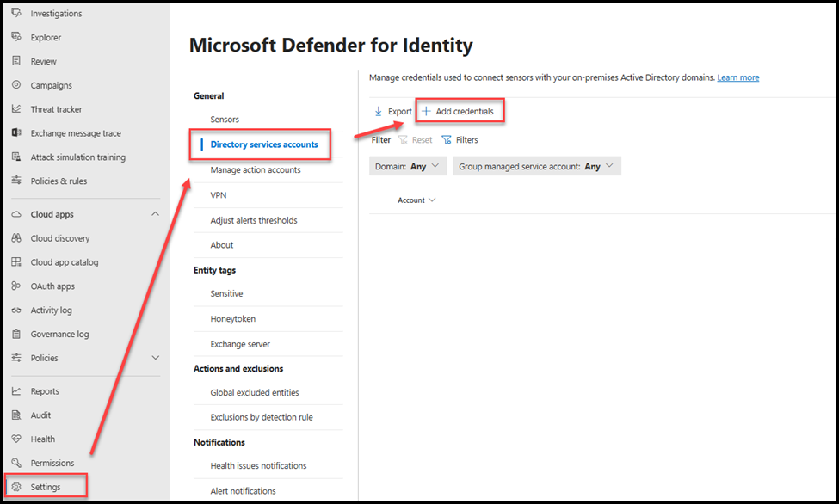Viewport: 839px width, 504px height.
Task: Click the Health heart icon
Action: [x=16, y=439]
